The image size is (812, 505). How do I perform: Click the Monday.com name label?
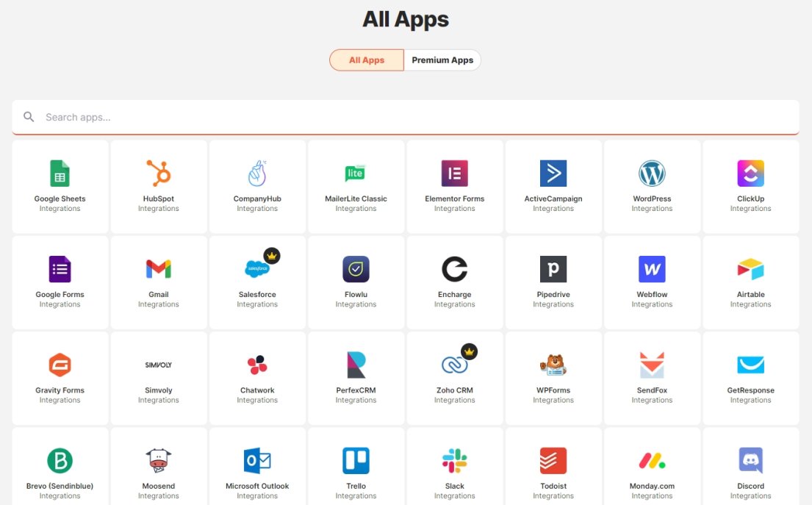tap(652, 486)
